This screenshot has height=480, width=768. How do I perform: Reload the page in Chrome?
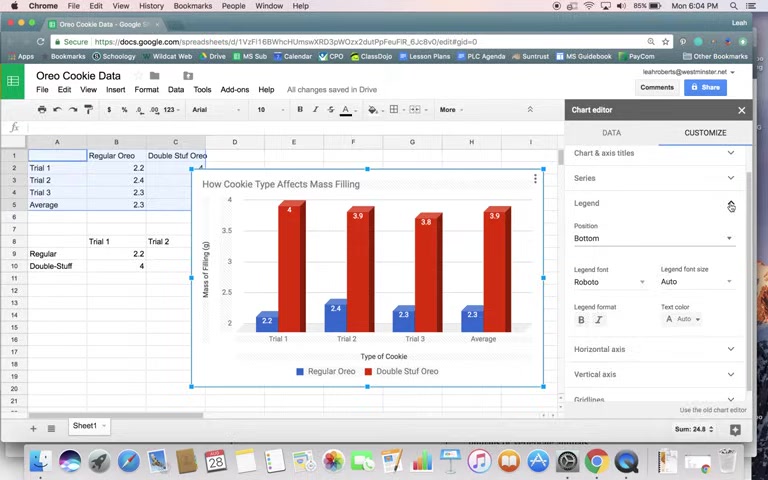coord(40,42)
